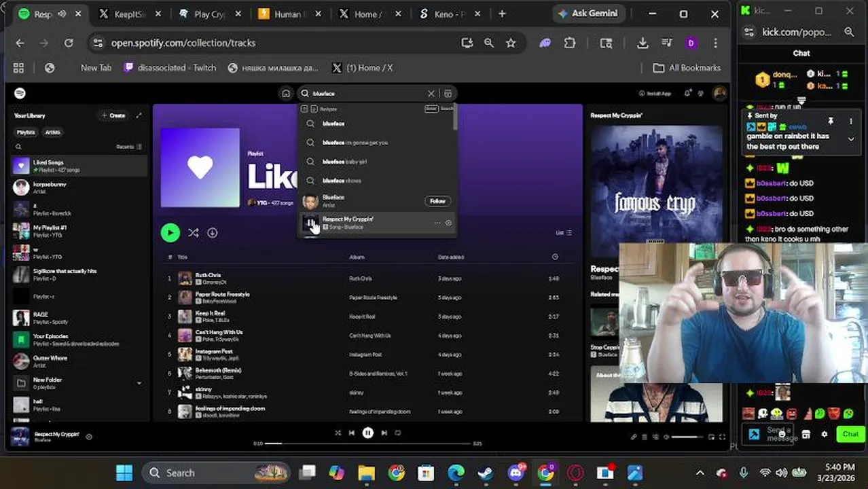868x489 pixels.
Task: Select suggestion blueface shows
Action: [x=377, y=181]
